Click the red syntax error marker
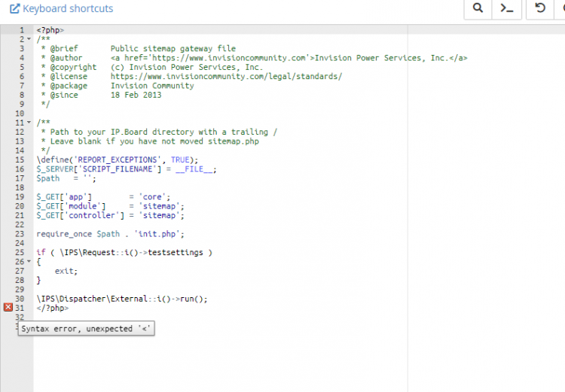565x392 pixels. pyautogui.click(x=8, y=308)
